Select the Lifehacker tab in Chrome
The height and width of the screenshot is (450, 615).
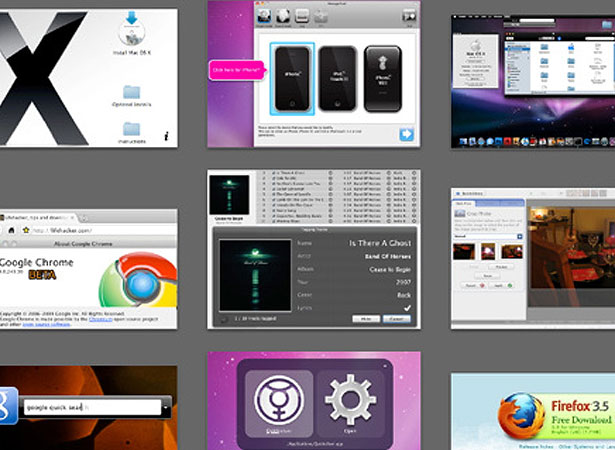[x=37, y=218]
